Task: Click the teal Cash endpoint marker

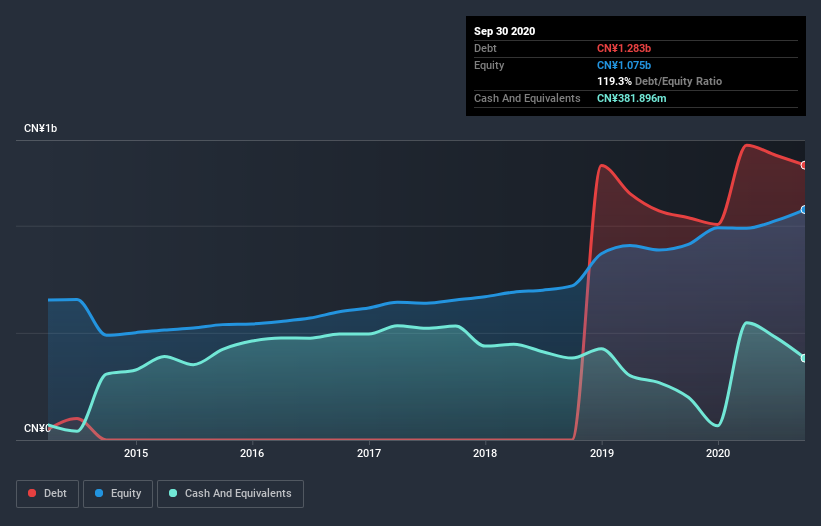Action: coord(804,359)
